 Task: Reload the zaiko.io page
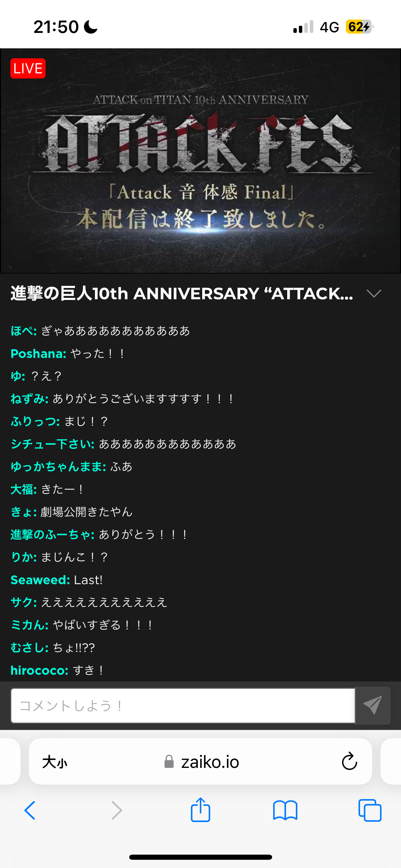pyautogui.click(x=349, y=762)
